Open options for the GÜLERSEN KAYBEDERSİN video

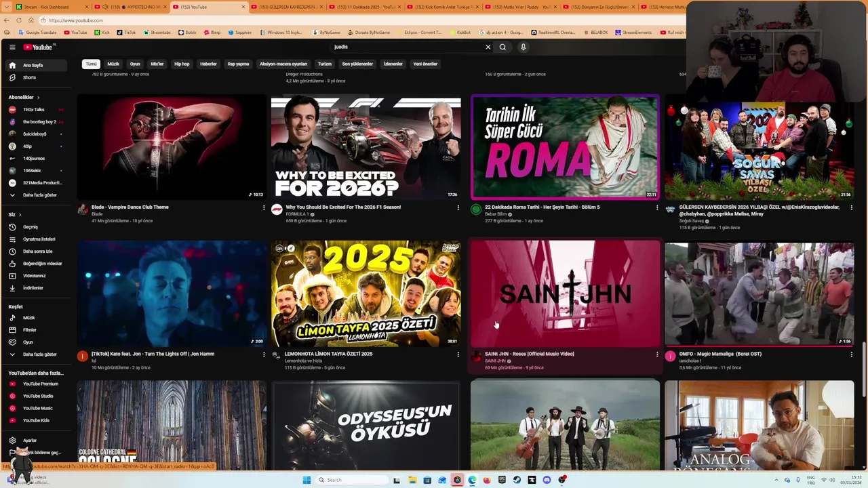[x=851, y=208]
